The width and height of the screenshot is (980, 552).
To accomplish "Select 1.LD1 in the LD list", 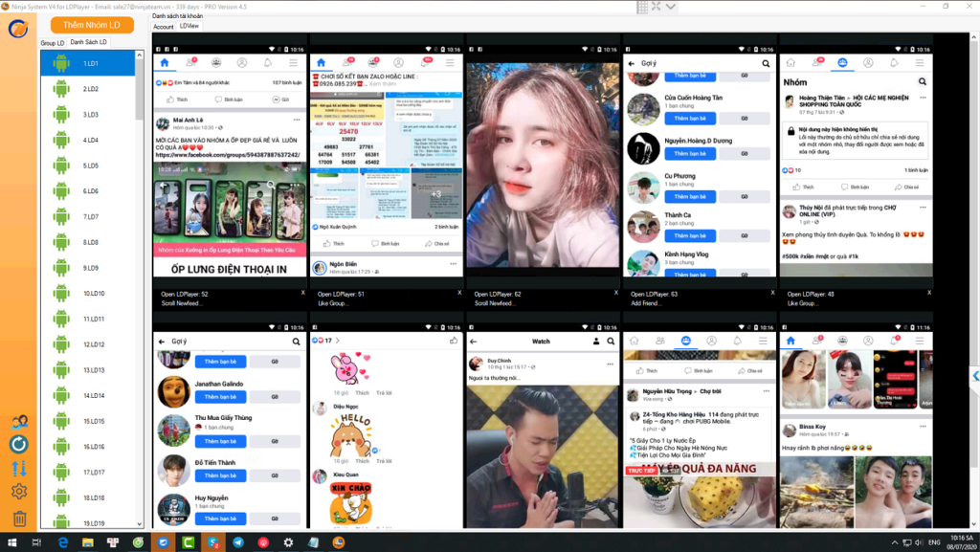I will tap(87, 64).
